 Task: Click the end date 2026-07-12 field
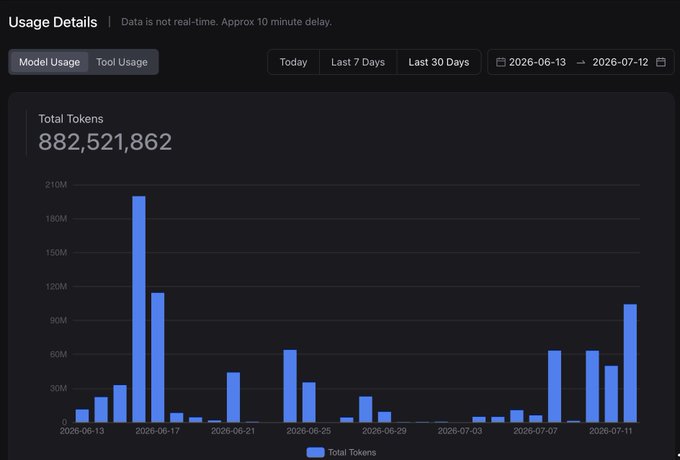(620, 62)
